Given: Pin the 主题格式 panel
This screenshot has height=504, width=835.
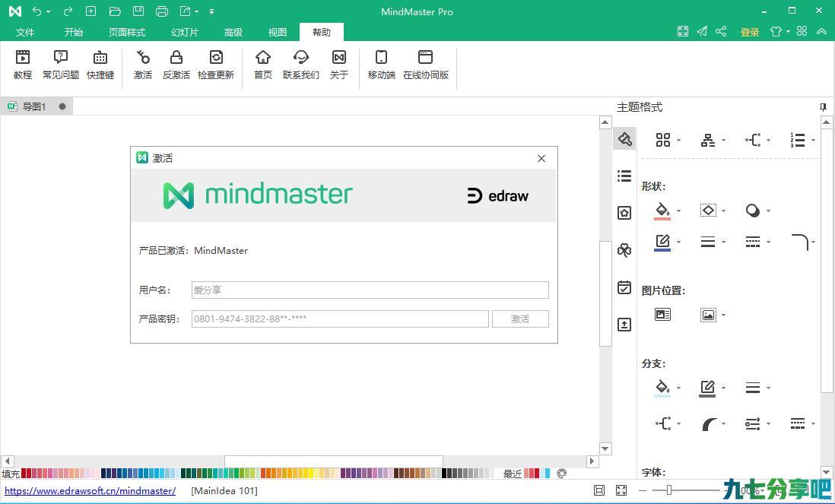Looking at the screenshot, I should point(824,107).
